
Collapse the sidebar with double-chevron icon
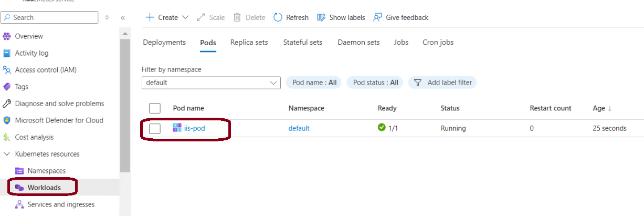[x=123, y=17]
